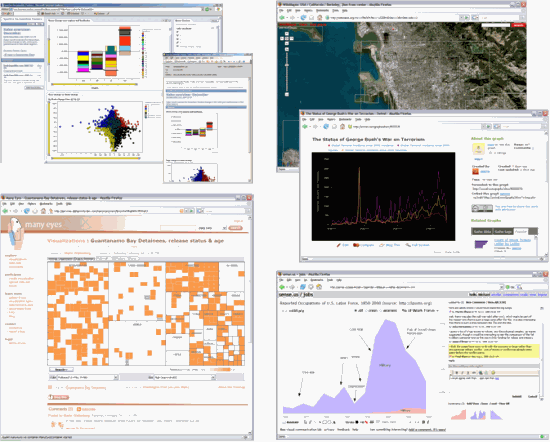Click green back arrow in sense.us browser
This screenshot has width=550, height=442.
[283, 287]
